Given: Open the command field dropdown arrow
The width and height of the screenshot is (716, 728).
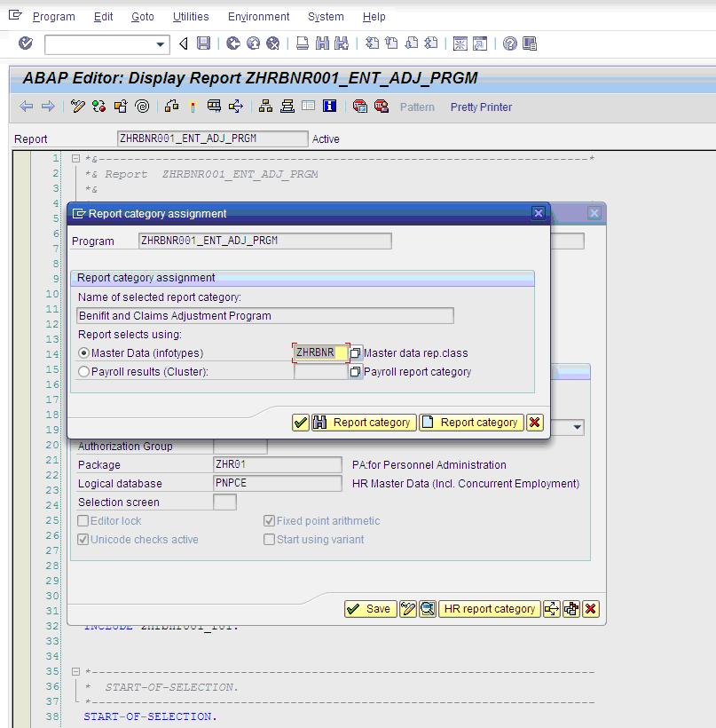Looking at the screenshot, I should coord(160,44).
